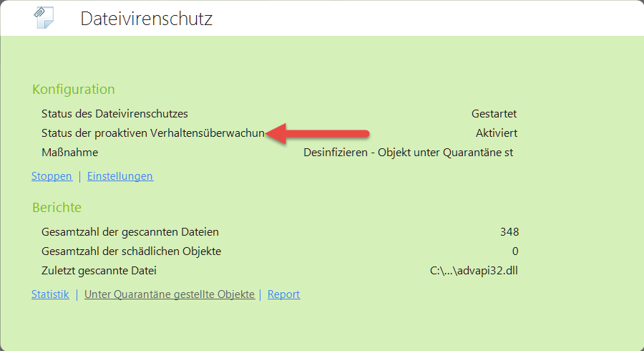The image size is (644, 351).
Task: Select the Maßnahme label
Action: (x=69, y=153)
